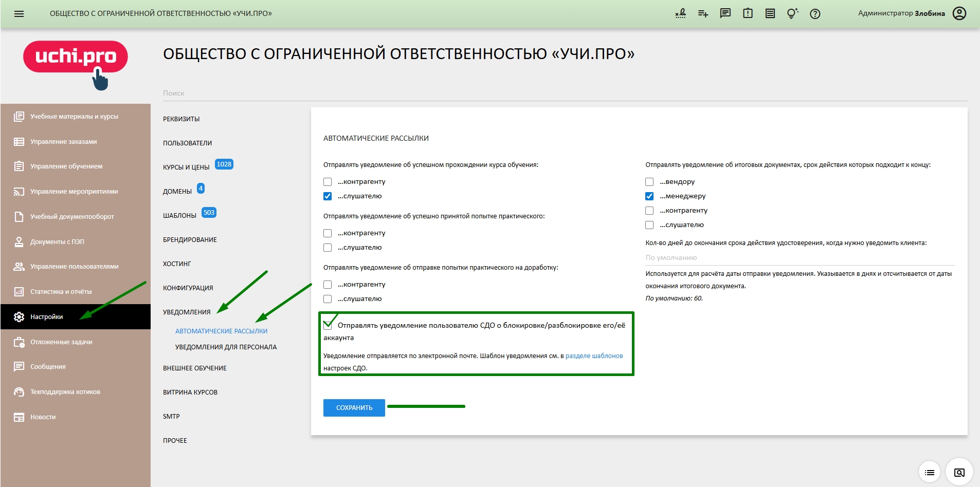The image size is (980, 487).
Task: Click the Управление мероприятиями cast icon
Action: [x=19, y=192]
